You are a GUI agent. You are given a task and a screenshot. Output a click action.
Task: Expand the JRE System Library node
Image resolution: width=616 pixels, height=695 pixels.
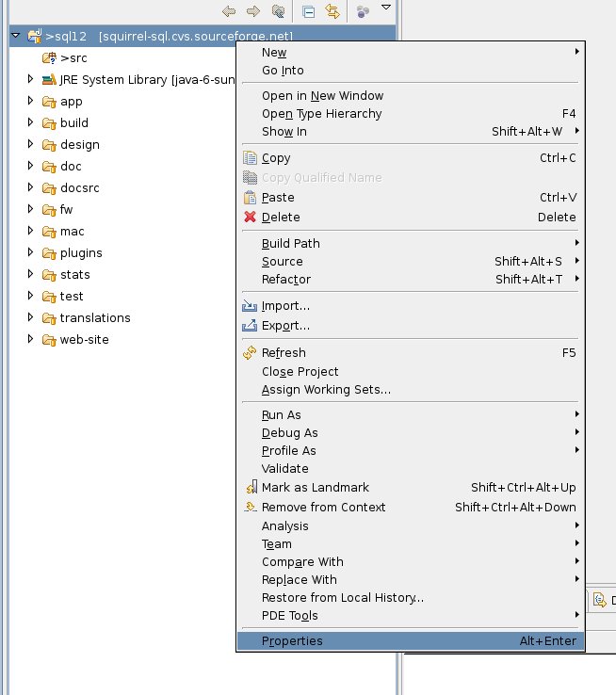30,79
